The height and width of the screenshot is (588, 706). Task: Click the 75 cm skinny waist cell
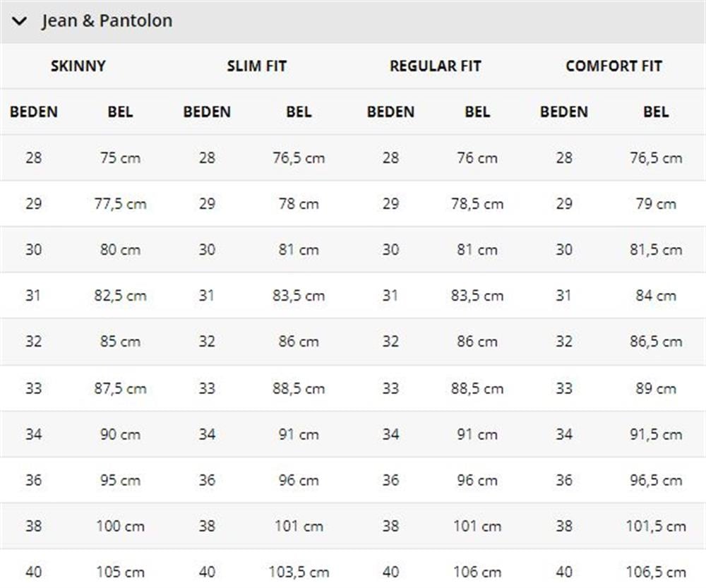(120, 158)
